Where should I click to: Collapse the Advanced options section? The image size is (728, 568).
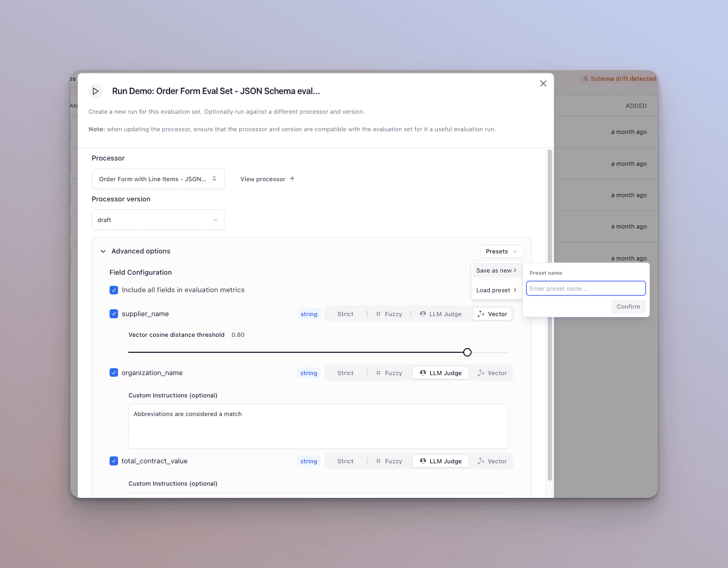pyautogui.click(x=103, y=251)
